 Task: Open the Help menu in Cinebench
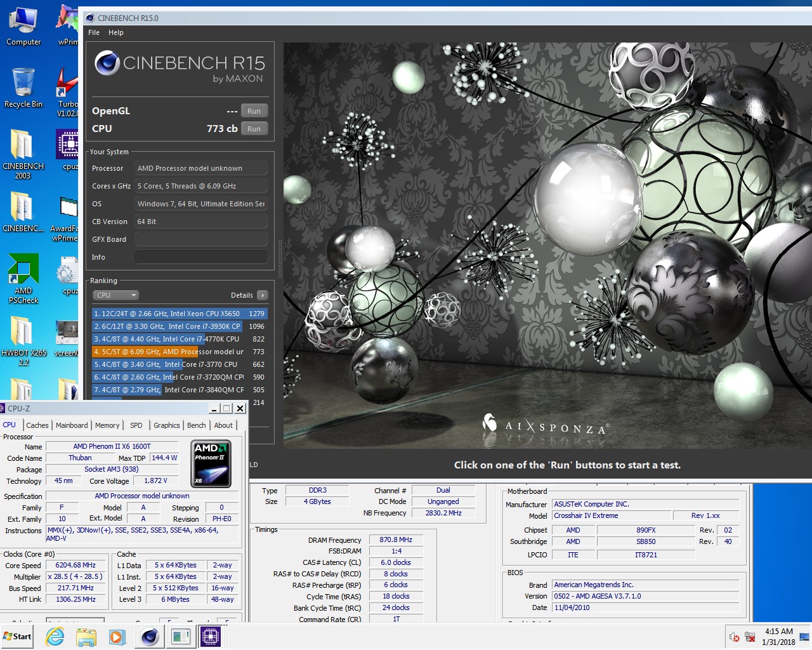116,32
